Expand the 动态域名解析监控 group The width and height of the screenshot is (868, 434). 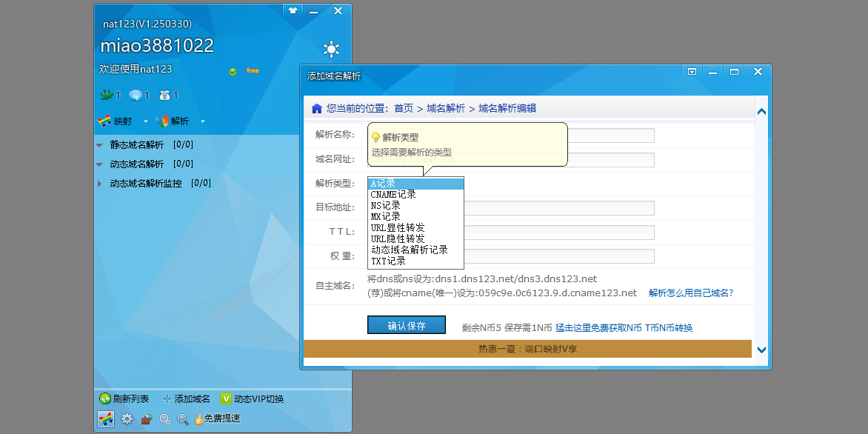pos(100,183)
